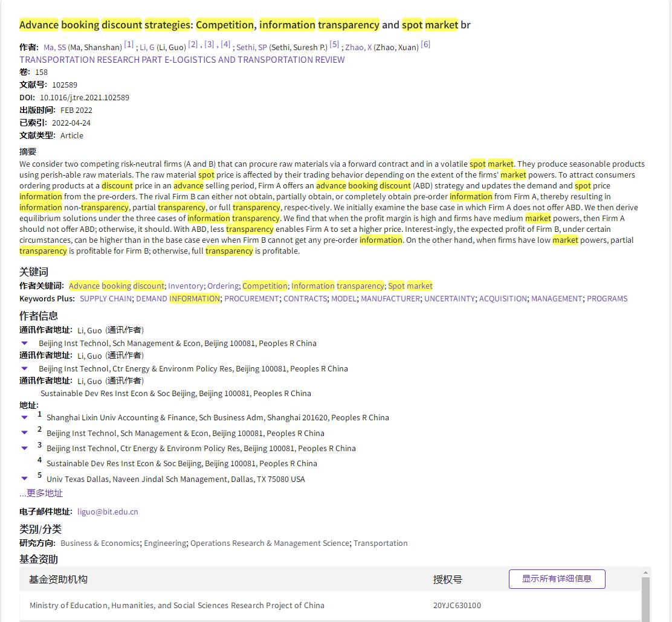The image size is (672, 622).
Task: Click 显示所有详细信息 button
Action: tap(557, 579)
